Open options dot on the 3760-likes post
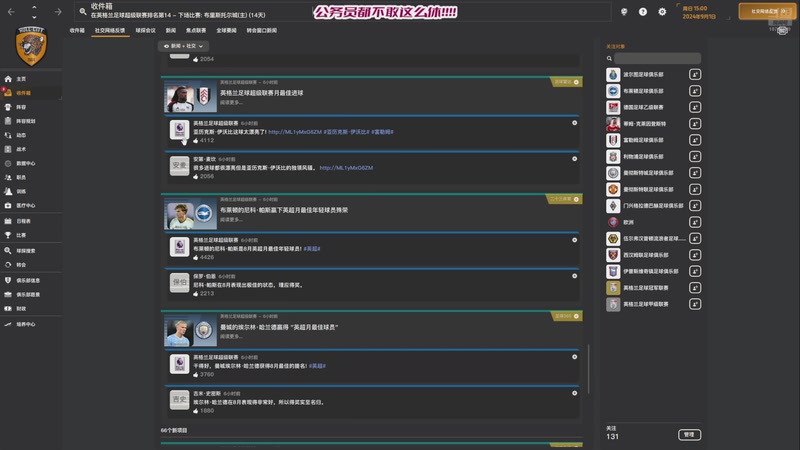This screenshot has width=800, height=450. [x=574, y=357]
